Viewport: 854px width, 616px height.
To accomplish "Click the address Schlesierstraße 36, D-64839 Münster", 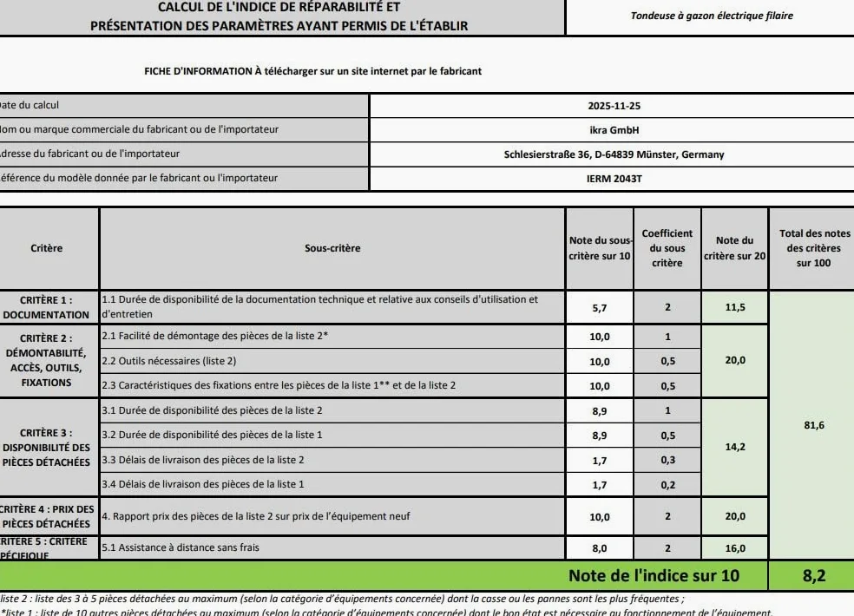I will pyautogui.click(x=614, y=154).
